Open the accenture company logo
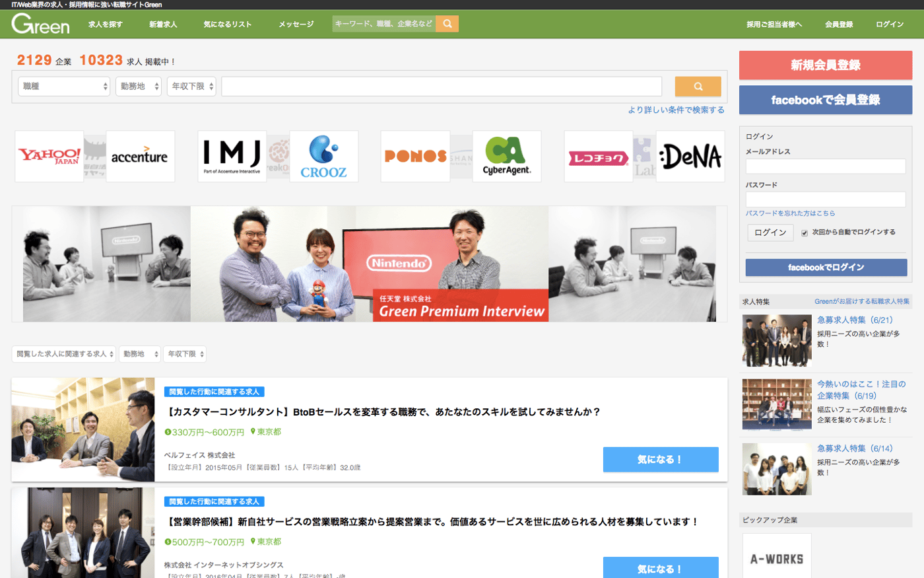Screen dimensions: 924x578 pos(140,157)
